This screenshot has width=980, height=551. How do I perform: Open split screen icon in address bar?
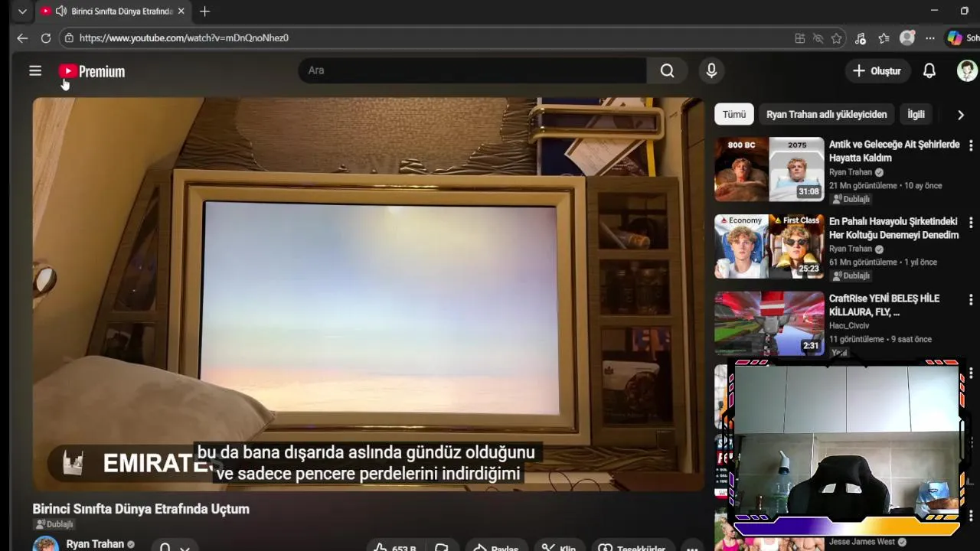click(800, 38)
